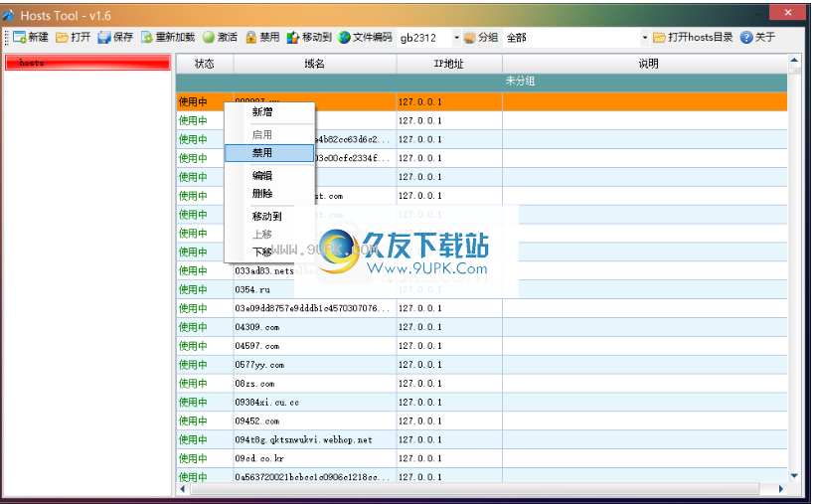The width and height of the screenshot is (814, 504).
Task: Click 127.0.0.1 in the 08zs.com row
Action: pos(420,384)
